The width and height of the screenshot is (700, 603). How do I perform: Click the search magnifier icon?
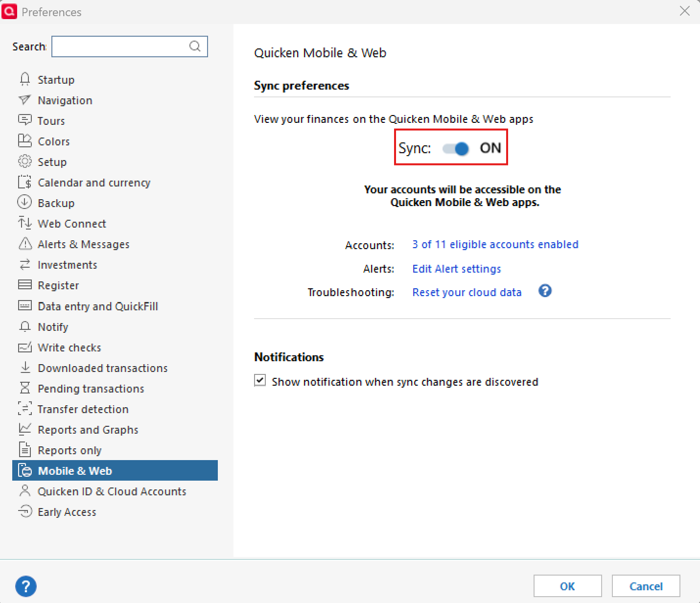tap(195, 46)
